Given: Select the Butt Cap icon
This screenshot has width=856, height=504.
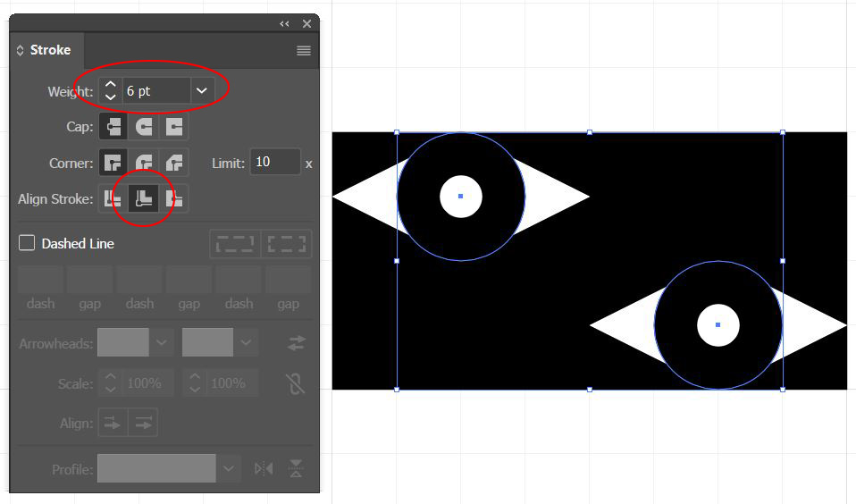Looking at the screenshot, I should point(113,127).
